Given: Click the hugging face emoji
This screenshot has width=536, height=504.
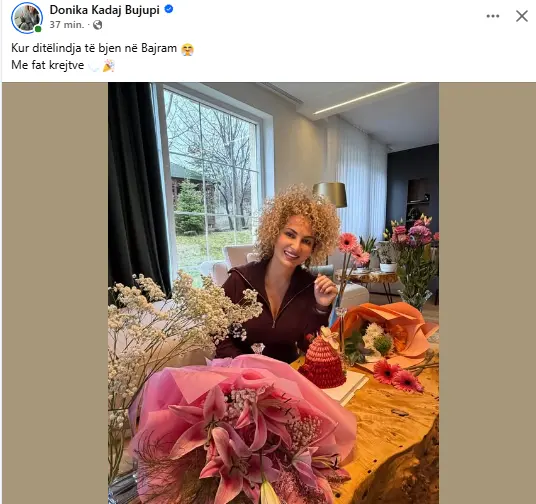Looking at the screenshot, I should (x=187, y=49).
